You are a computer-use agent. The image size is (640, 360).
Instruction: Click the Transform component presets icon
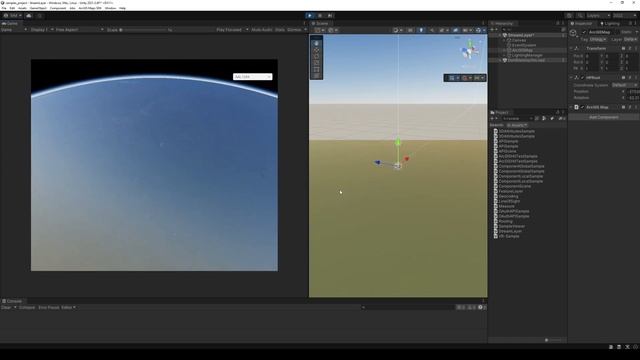[629, 49]
